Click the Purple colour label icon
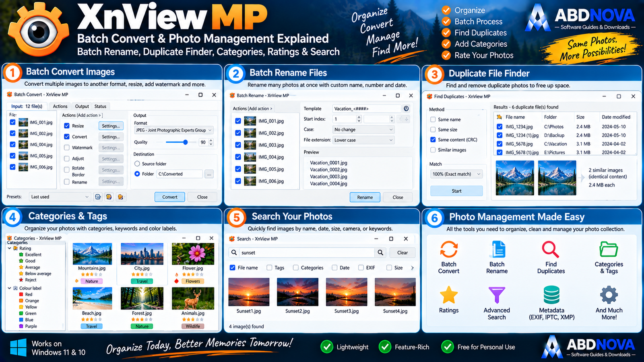 pyautogui.click(x=21, y=326)
